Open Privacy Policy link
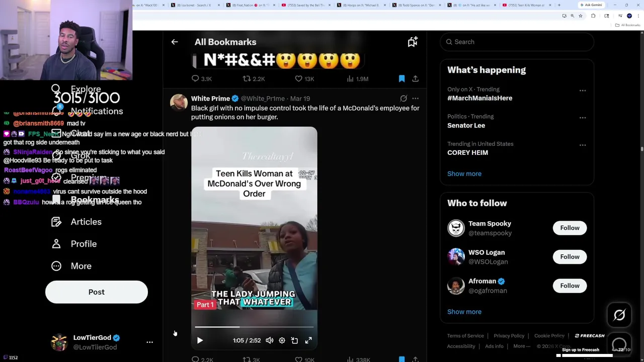Viewport: 644px width, 362px height. coord(509,336)
